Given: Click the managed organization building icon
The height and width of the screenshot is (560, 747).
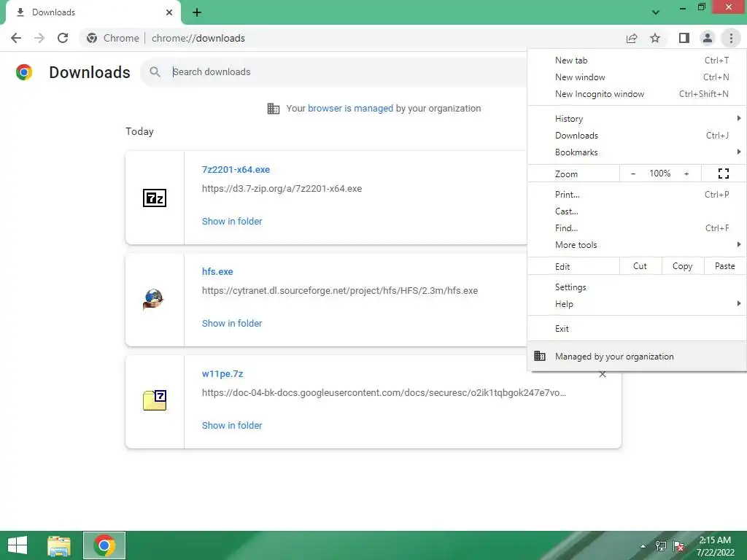Looking at the screenshot, I should pos(274,109).
